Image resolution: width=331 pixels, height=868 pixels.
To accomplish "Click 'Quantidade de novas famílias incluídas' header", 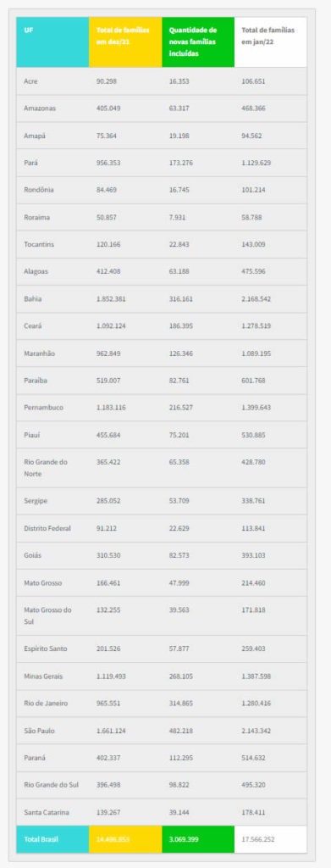I will pos(198,42).
